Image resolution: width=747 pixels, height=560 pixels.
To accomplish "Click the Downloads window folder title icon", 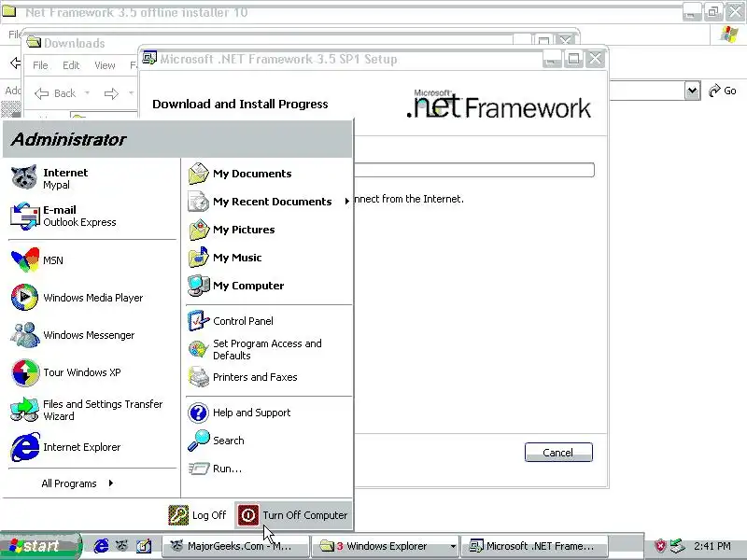I will point(34,42).
